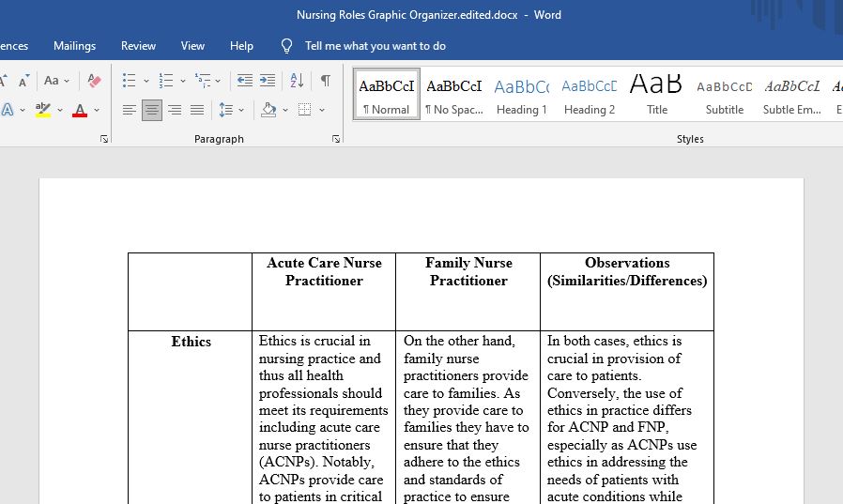
Task: Decrease the paragraph indent
Action: 245,81
